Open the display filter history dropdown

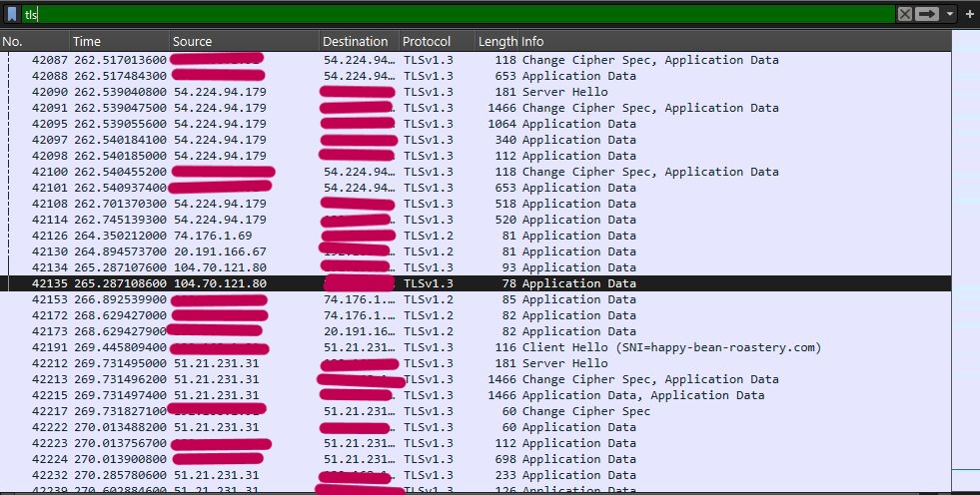(x=950, y=14)
